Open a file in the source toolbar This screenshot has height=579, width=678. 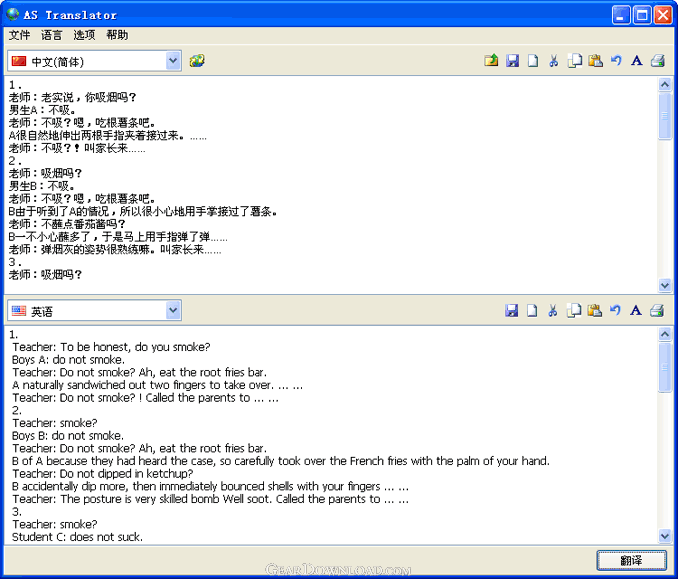(491, 61)
